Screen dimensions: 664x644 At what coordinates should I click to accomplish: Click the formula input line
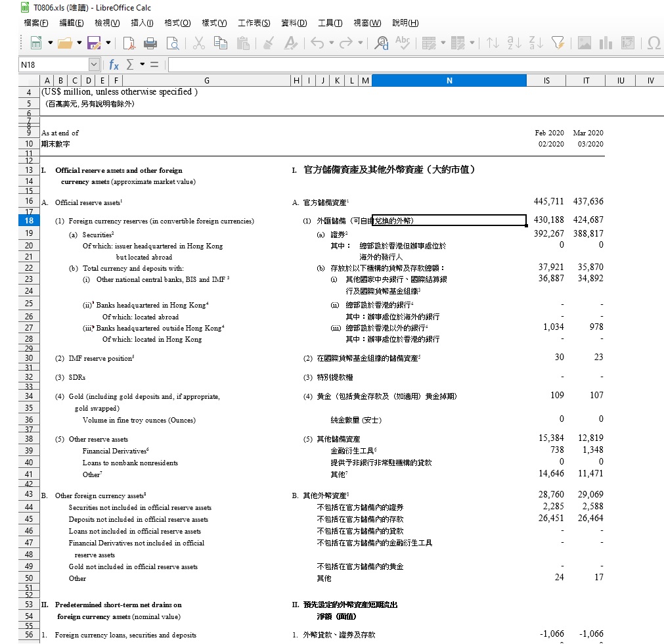click(x=416, y=64)
